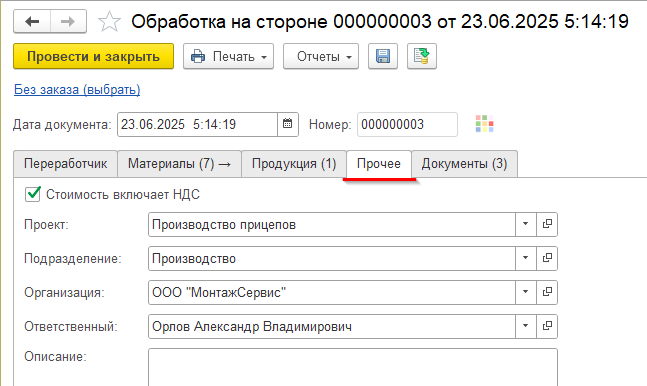Follow the Без заказа (выбрать) link
Viewport: 647px width, 386px height.
[x=77, y=90]
